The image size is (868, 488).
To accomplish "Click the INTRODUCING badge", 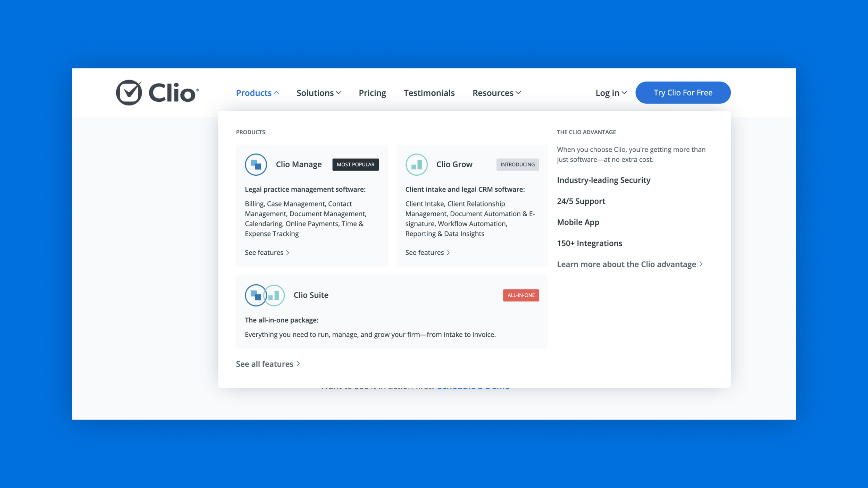I will 518,165.
